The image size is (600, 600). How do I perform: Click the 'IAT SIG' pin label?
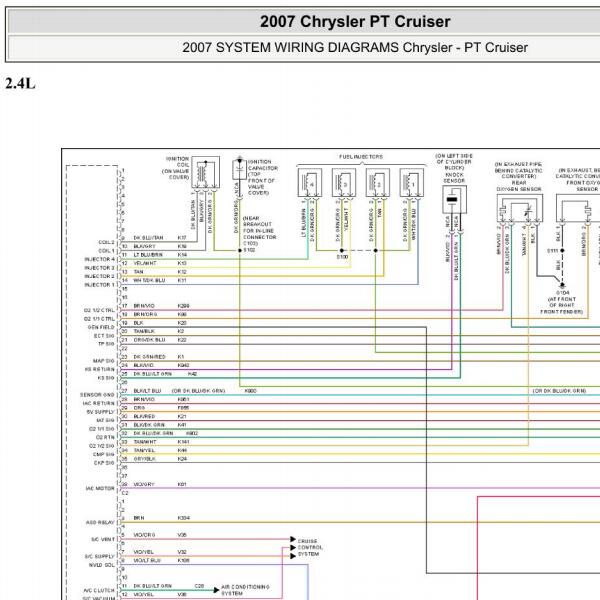[105, 420]
